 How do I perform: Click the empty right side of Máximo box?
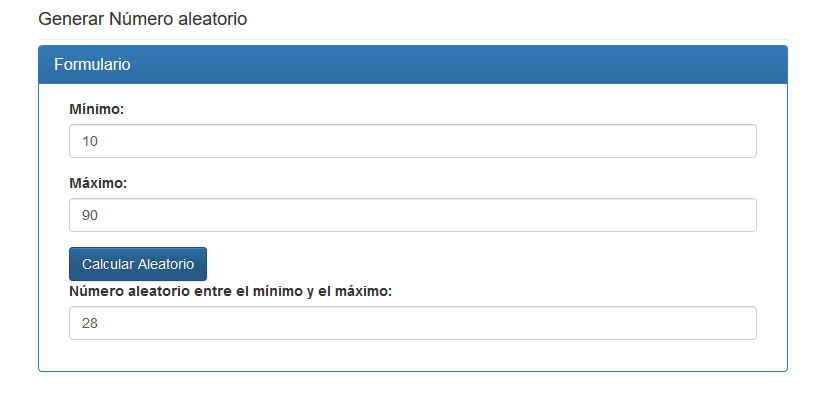pyautogui.click(x=586, y=215)
